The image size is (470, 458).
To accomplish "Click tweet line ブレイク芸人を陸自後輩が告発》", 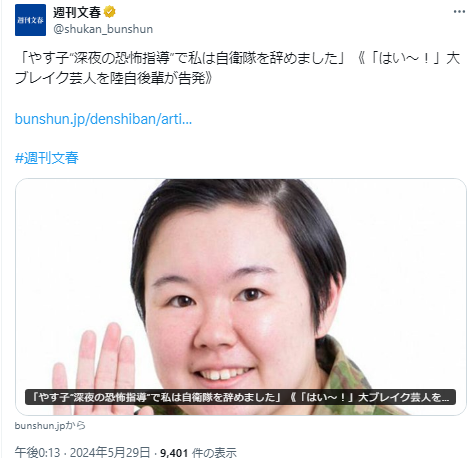I will click(113, 78).
